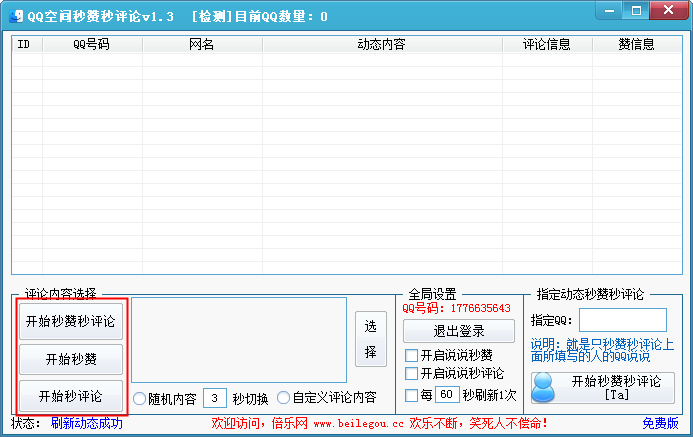Enable the 开启说说秒赞 checkbox

411,355
